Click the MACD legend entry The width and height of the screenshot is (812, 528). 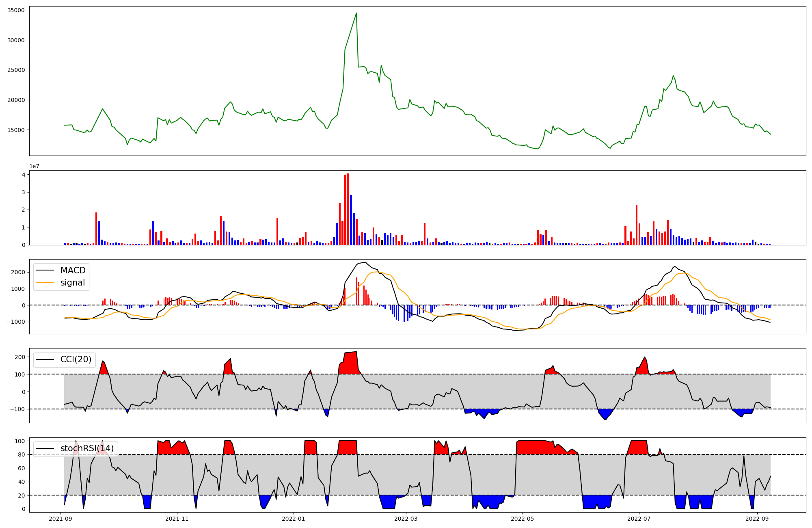[x=73, y=270]
